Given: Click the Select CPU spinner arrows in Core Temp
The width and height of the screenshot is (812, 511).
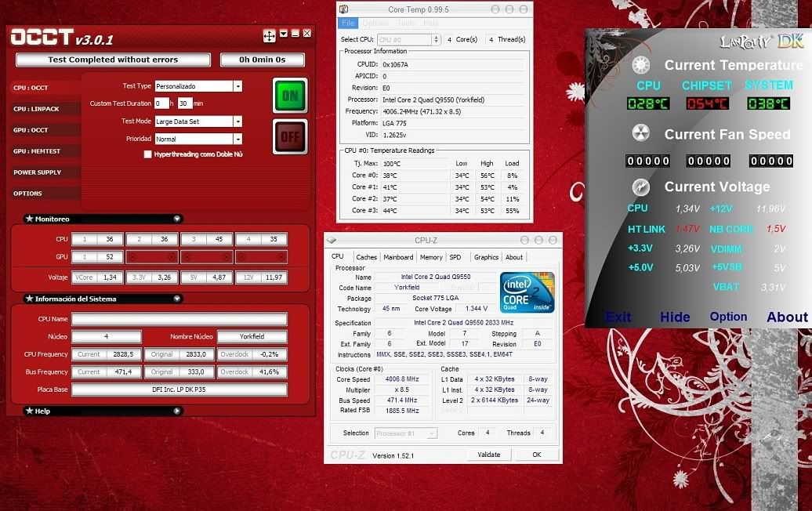Looking at the screenshot, I should click(437, 40).
